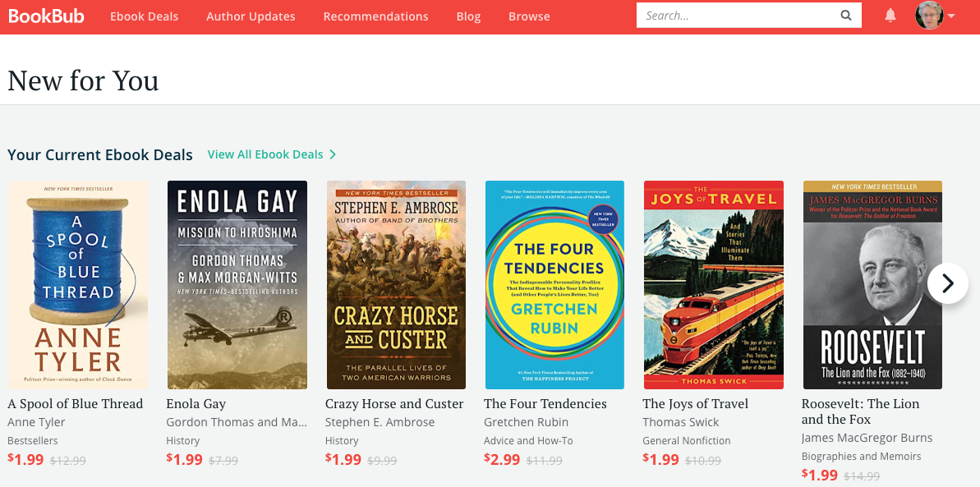The width and height of the screenshot is (980, 487).
Task: Click the $1.99 price for A Spool of Blue Thread
Action: (25, 460)
